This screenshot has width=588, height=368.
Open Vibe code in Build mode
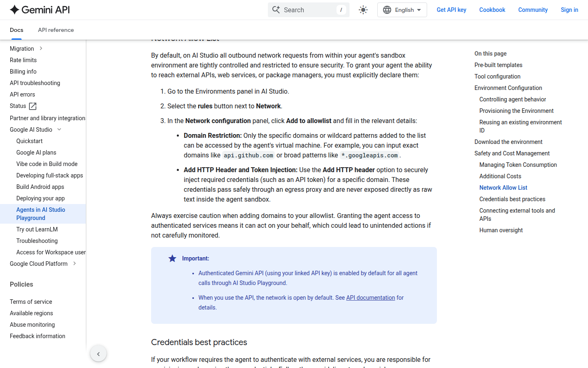point(47,164)
